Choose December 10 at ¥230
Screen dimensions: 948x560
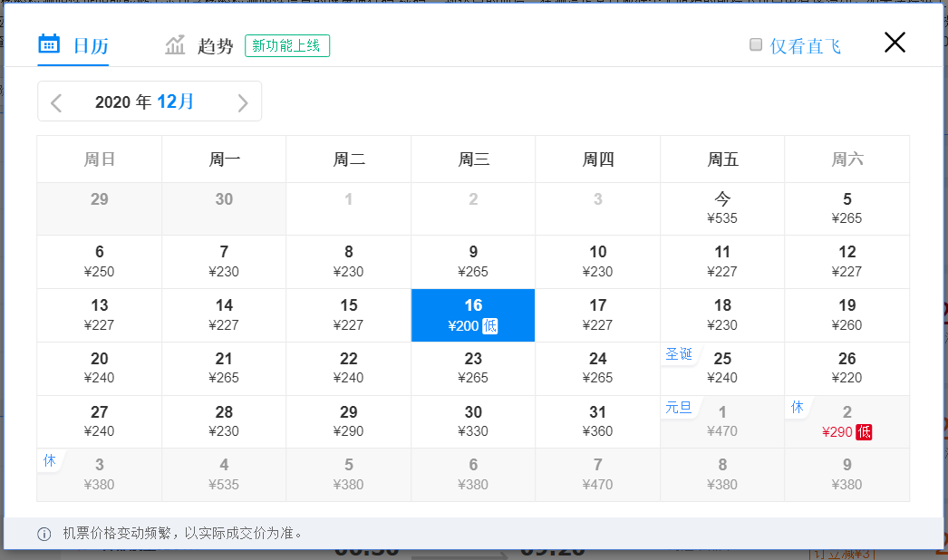coord(597,262)
